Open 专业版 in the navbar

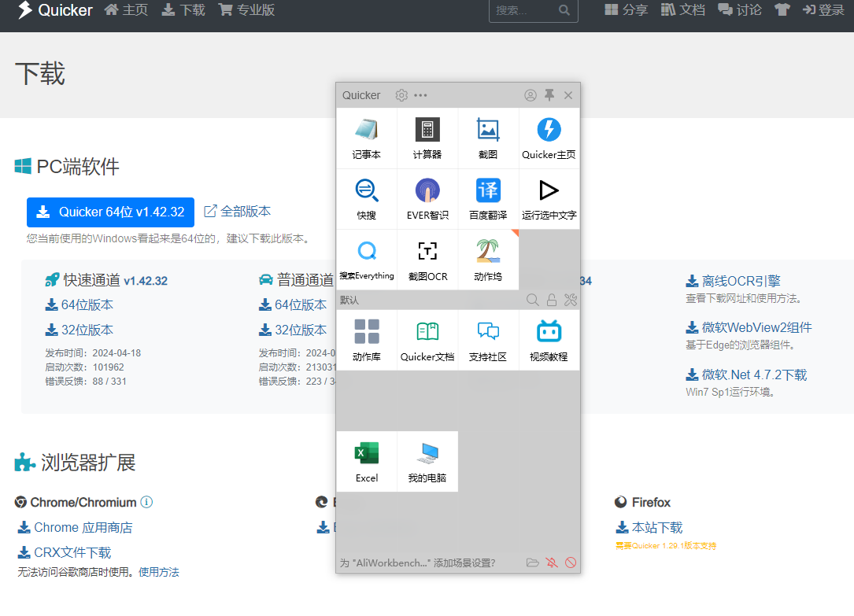point(246,9)
